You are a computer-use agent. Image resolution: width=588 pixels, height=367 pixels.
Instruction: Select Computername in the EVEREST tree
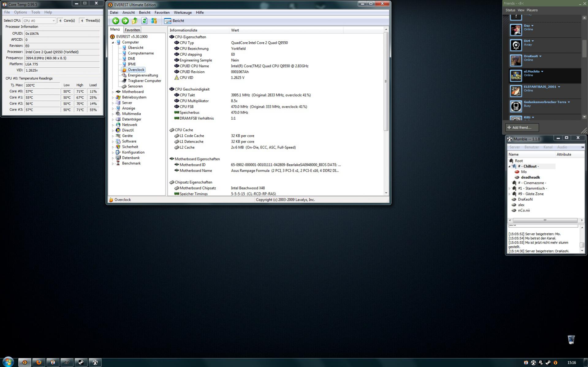click(x=141, y=53)
